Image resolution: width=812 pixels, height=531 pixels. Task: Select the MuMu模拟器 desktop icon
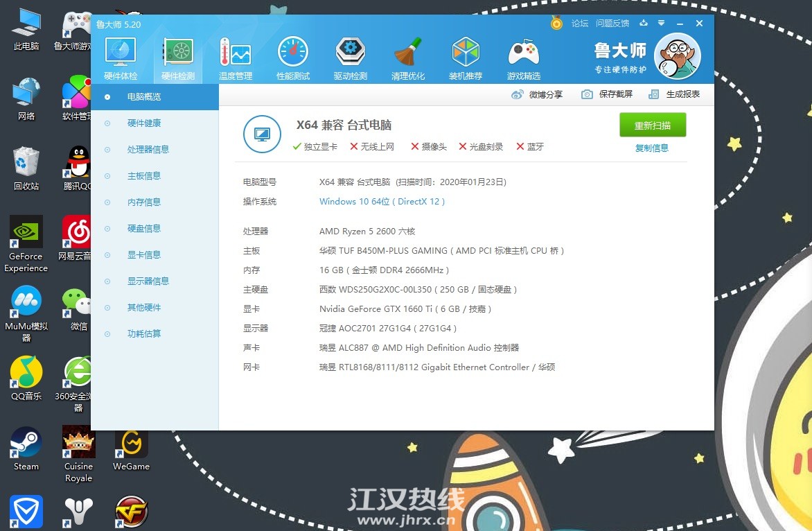click(x=26, y=314)
